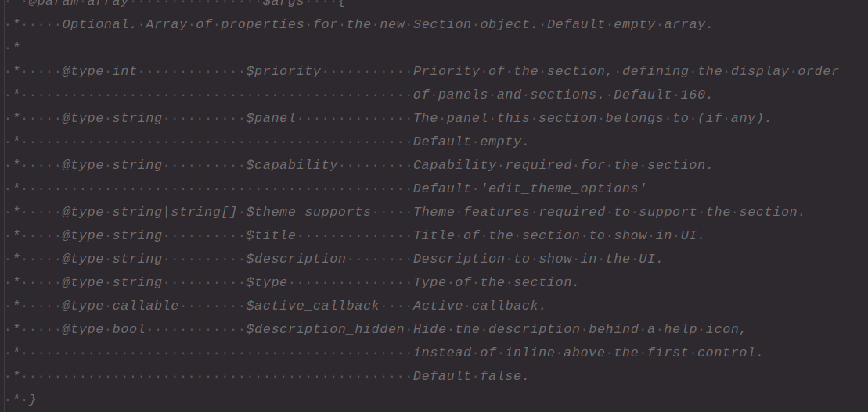Click the bool type keyword

point(129,329)
